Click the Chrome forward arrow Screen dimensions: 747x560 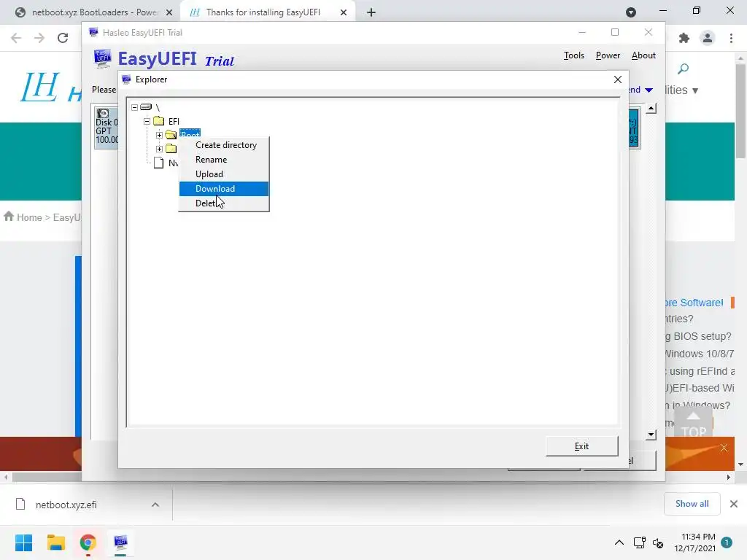39,38
